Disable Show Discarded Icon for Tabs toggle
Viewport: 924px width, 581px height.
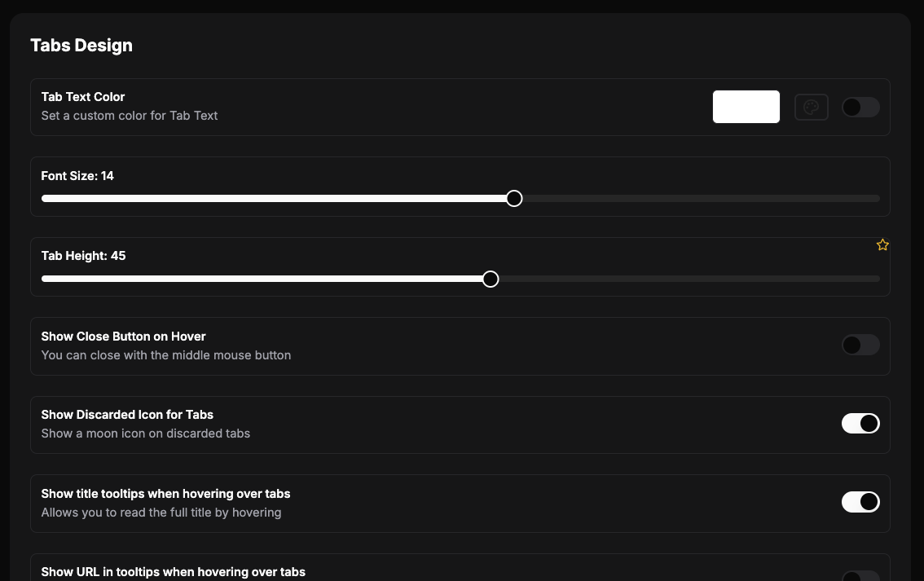click(x=860, y=423)
